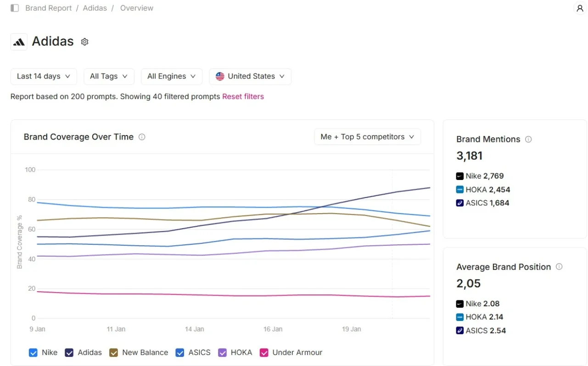Uncheck the New Balance legend checkbox

tap(113, 353)
